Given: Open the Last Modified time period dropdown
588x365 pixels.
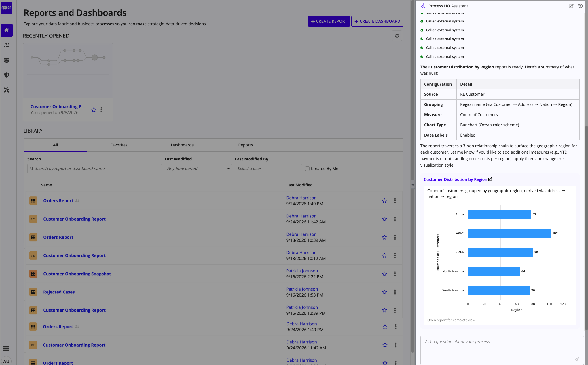Looking at the screenshot, I should [198, 169].
